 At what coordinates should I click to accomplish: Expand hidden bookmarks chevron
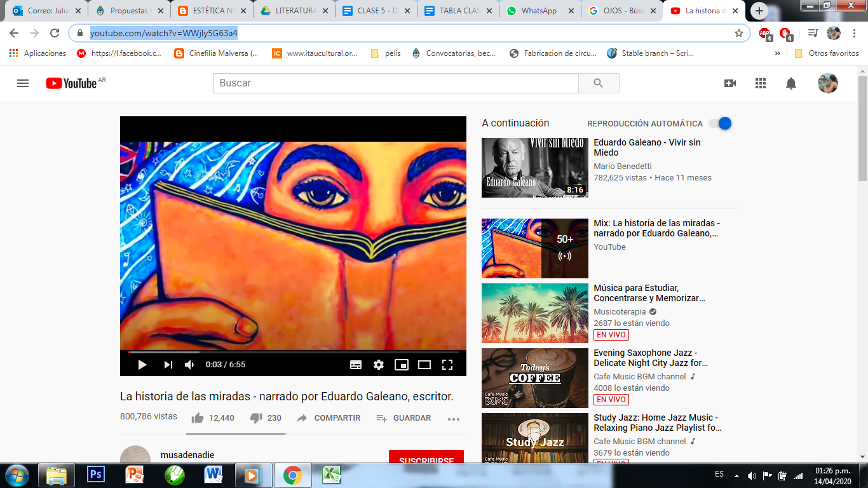778,53
